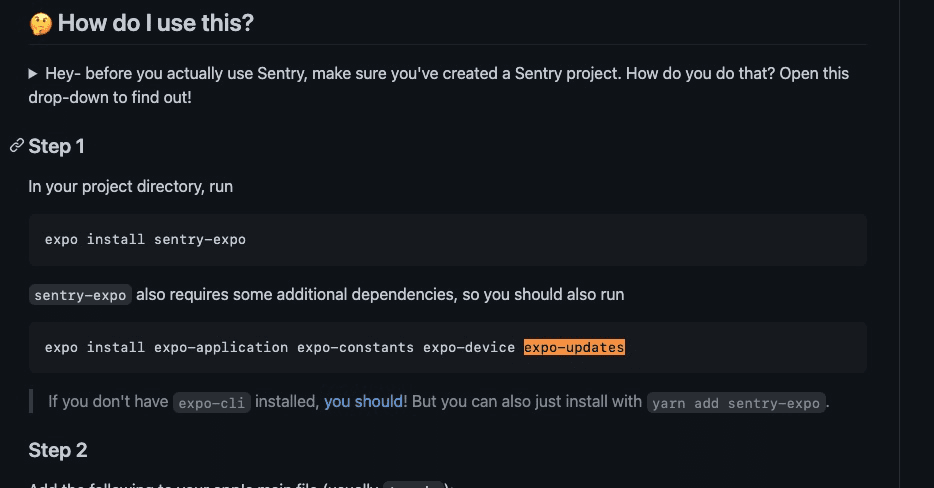Click 'expo-constants' in the install command

point(356,347)
